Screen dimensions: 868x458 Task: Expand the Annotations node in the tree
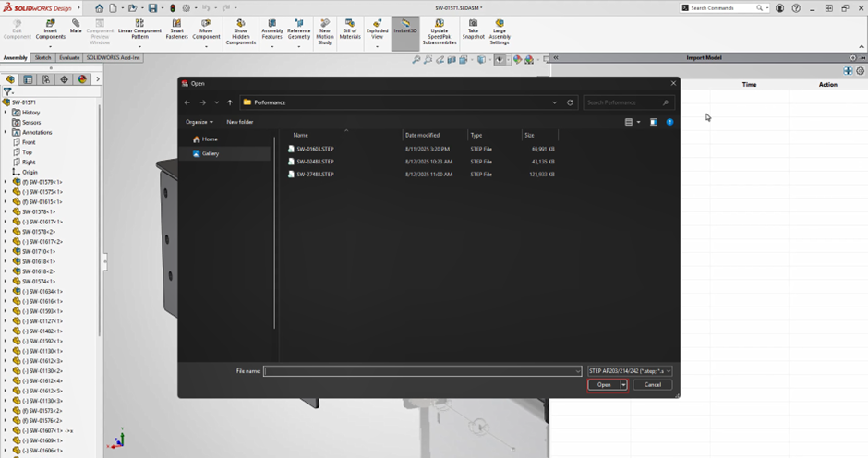point(6,132)
